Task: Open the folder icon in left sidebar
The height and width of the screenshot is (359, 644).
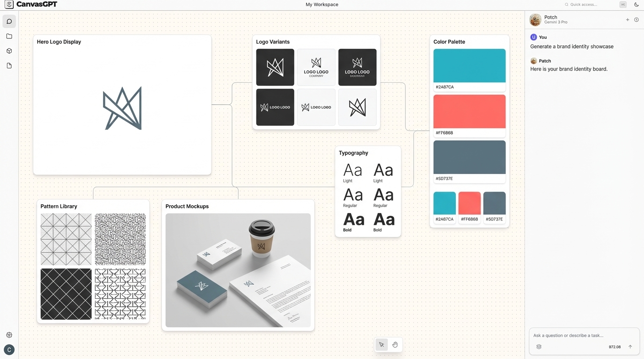Action: coord(9,36)
